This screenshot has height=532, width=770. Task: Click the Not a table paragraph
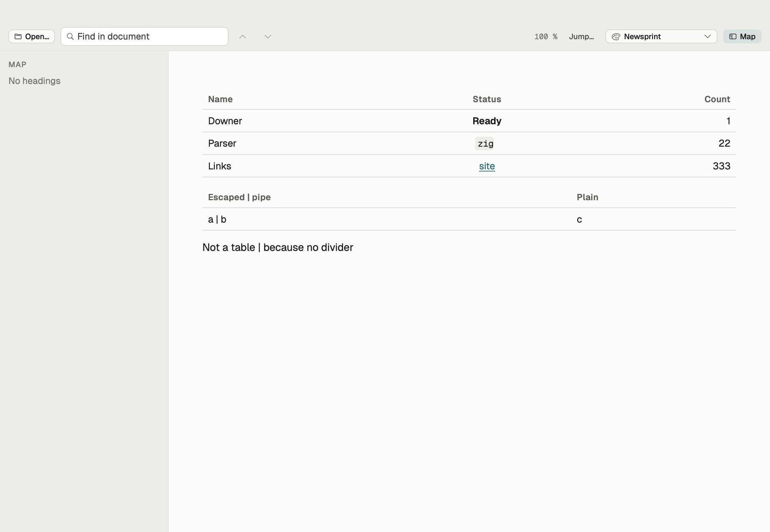pos(278,247)
